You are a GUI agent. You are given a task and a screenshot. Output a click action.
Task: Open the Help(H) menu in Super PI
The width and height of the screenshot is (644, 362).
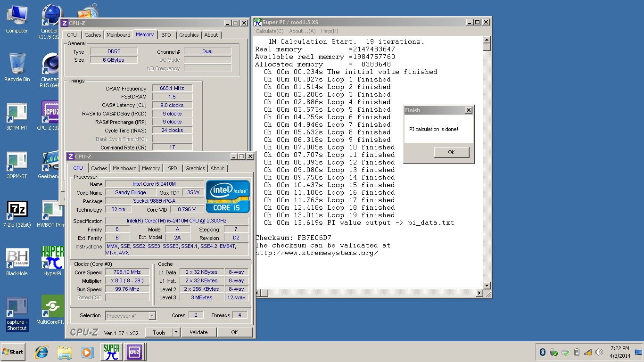pos(330,31)
